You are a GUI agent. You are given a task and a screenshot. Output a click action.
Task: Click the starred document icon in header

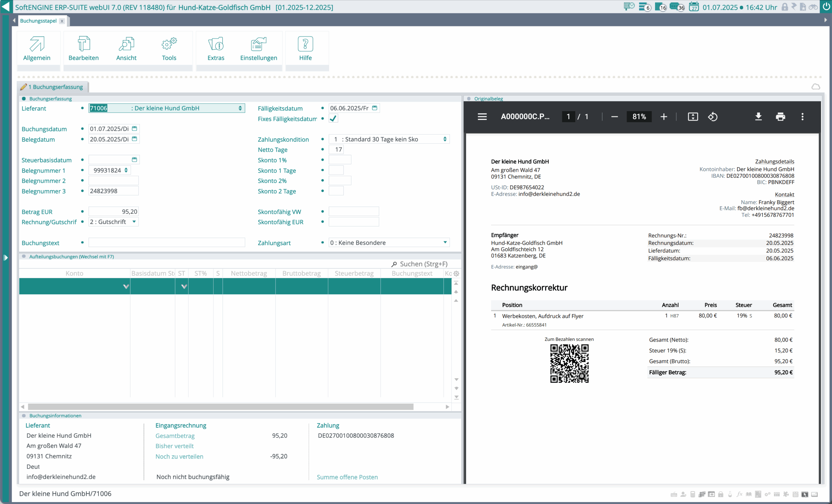(803, 7)
